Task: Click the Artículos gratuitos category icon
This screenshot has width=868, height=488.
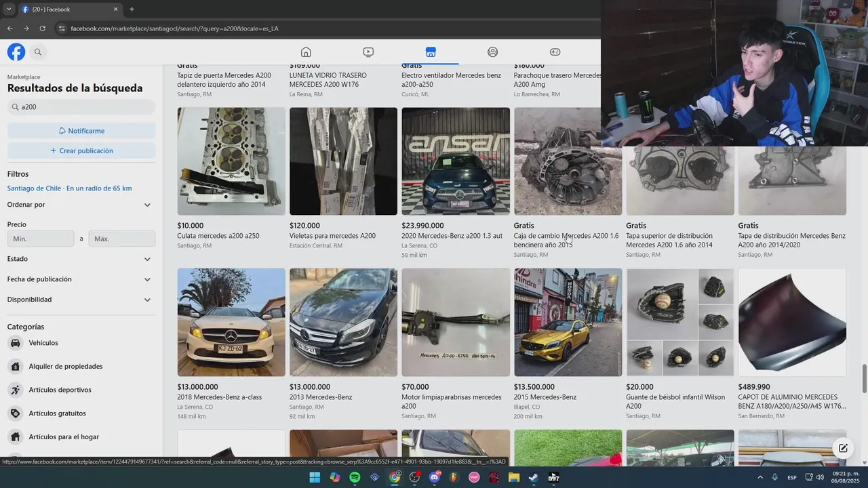Action: point(15,413)
